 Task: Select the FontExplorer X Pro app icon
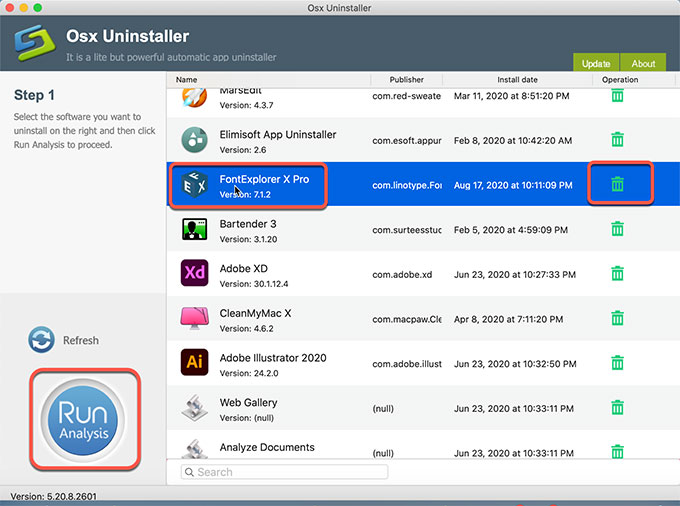click(x=194, y=185)
